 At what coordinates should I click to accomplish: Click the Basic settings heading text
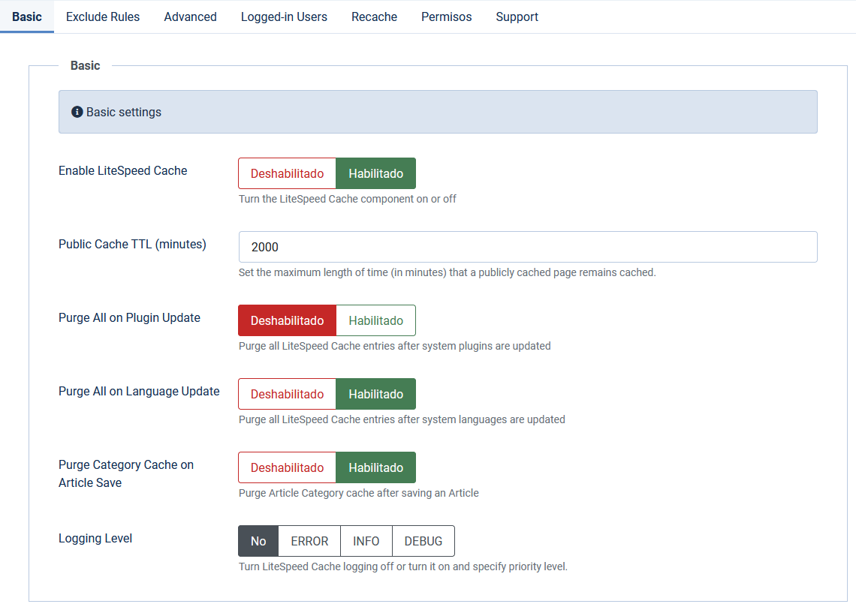pyautogui.click(x=124, y=112)
